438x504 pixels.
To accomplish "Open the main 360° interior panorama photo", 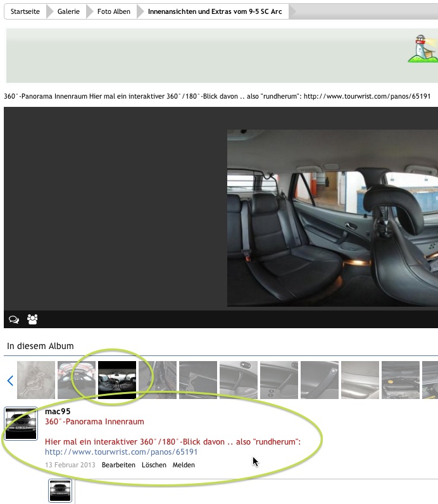I will point(332,218).
